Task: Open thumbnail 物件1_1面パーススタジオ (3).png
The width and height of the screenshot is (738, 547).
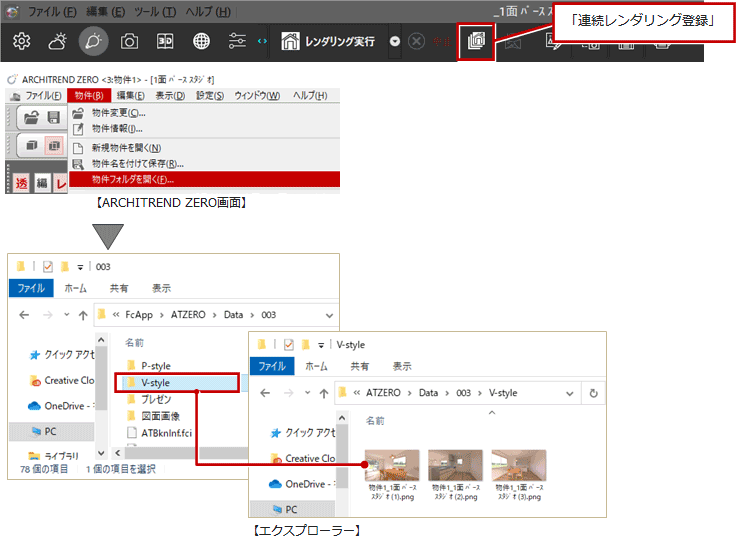Action: [519, 475]
